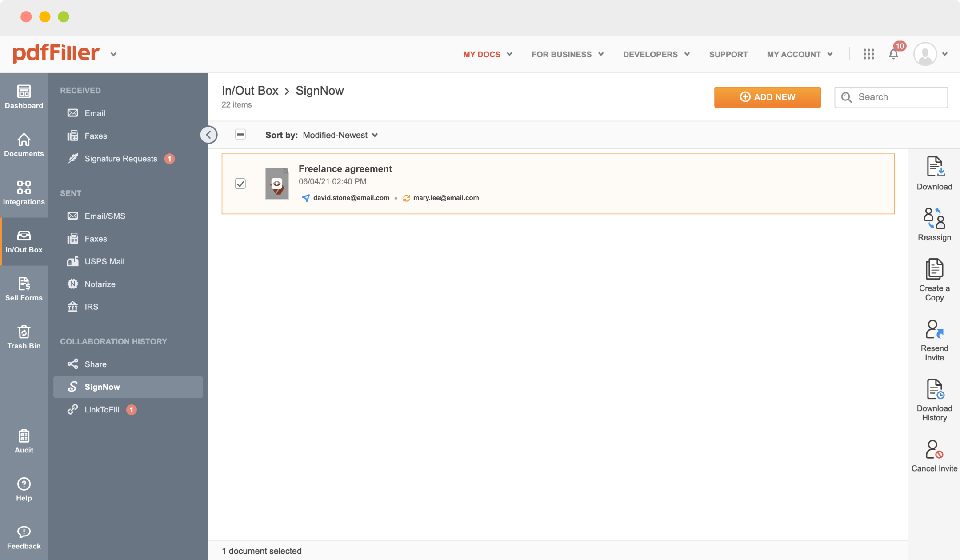This screenshot has width=960, height=560.
Task: Open the pdfFiller logo dropdown arrow
Action: click(114, 54)
